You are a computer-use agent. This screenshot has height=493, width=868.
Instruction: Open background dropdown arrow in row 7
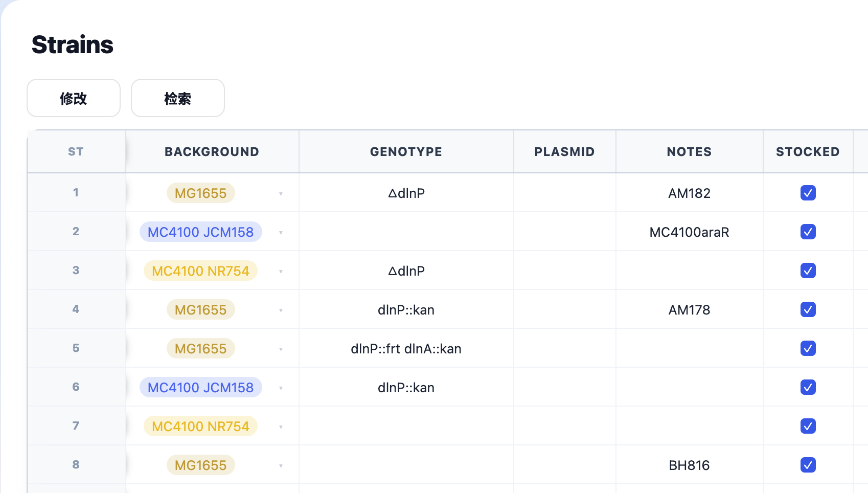[x=281, y=427]
